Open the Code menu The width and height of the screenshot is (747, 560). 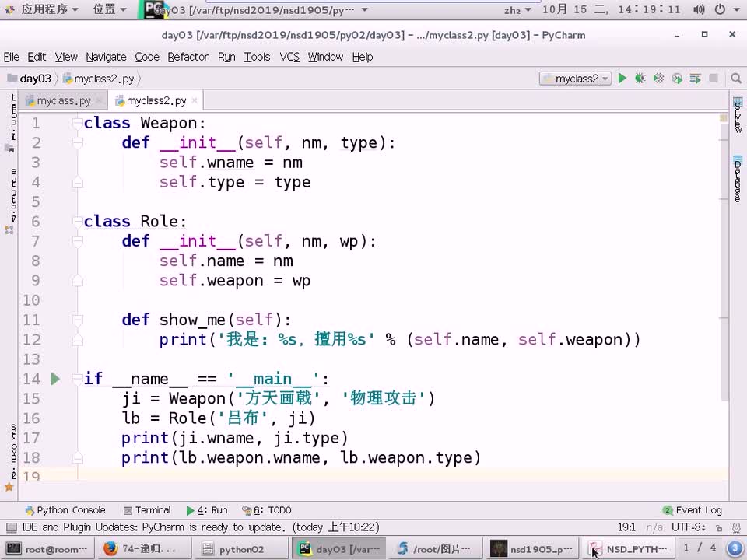click(x=147, y=57)
